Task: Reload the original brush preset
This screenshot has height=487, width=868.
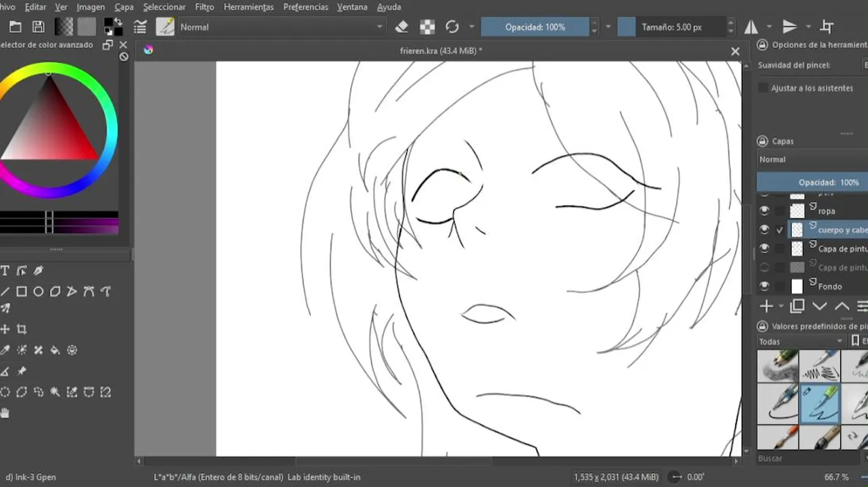Action: (452, 27)
